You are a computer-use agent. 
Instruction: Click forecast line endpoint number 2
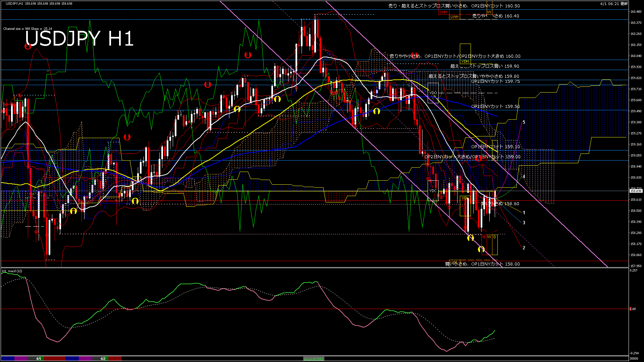coord(524,248)
